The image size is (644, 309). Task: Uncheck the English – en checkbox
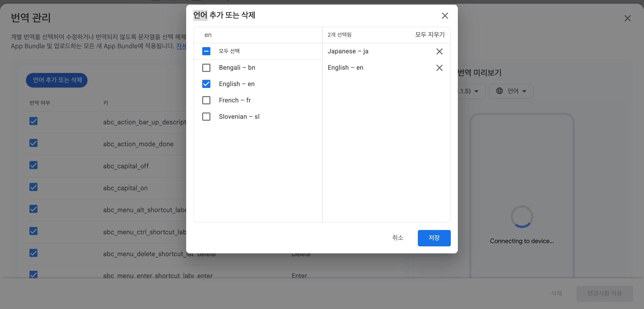pyautogui.click(x=206, y=84)
